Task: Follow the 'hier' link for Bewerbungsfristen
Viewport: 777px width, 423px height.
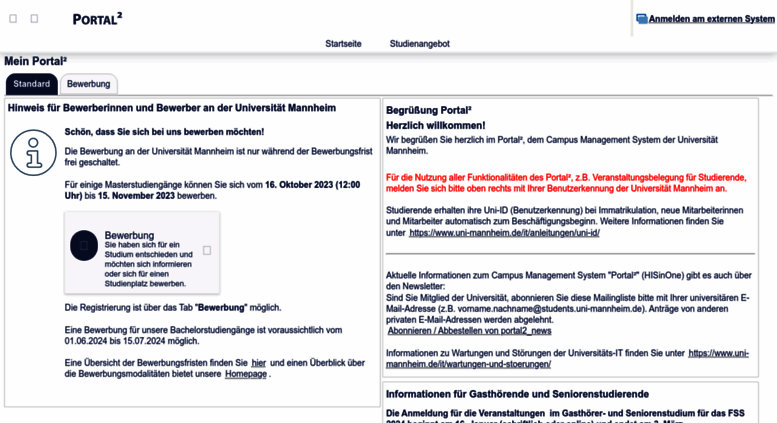Action: point(258,363)
